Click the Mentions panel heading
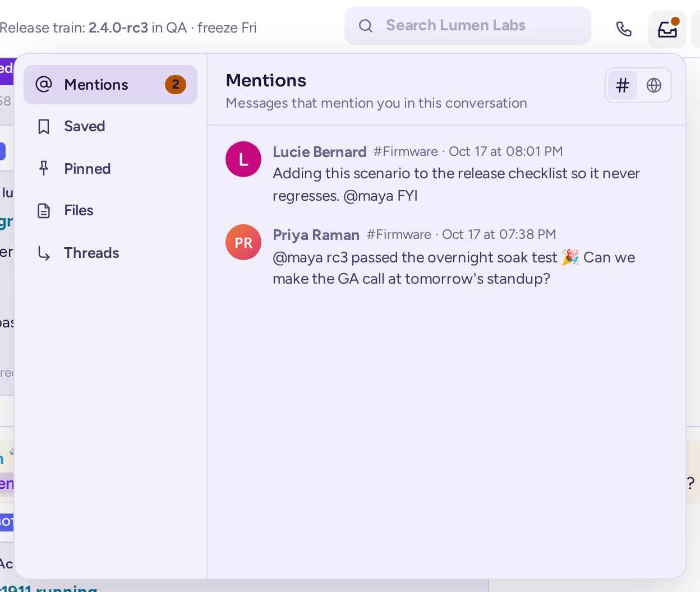Viewport: 700px width, 592px height. click(x=266, y=81)
